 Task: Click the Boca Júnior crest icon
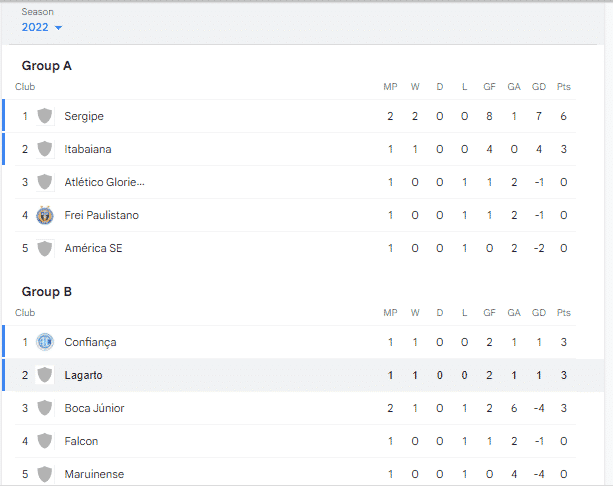point(45,408)
